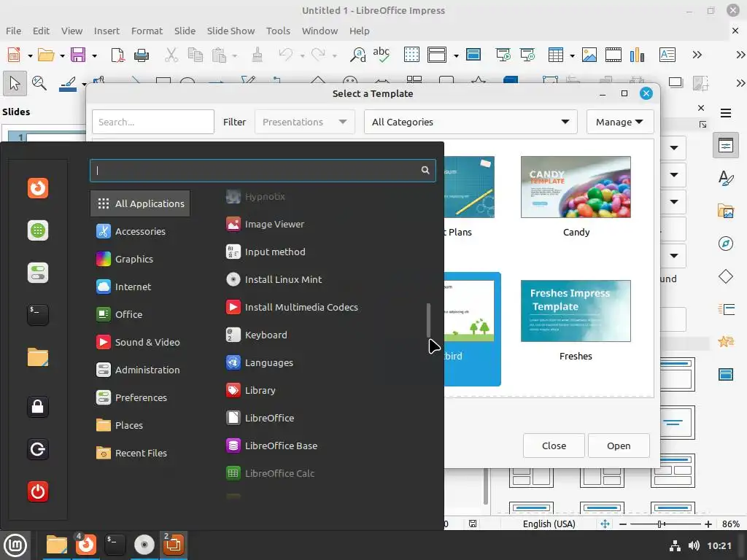
Task: Click the Insert Table icon
Action: click(x=555, y=55)
